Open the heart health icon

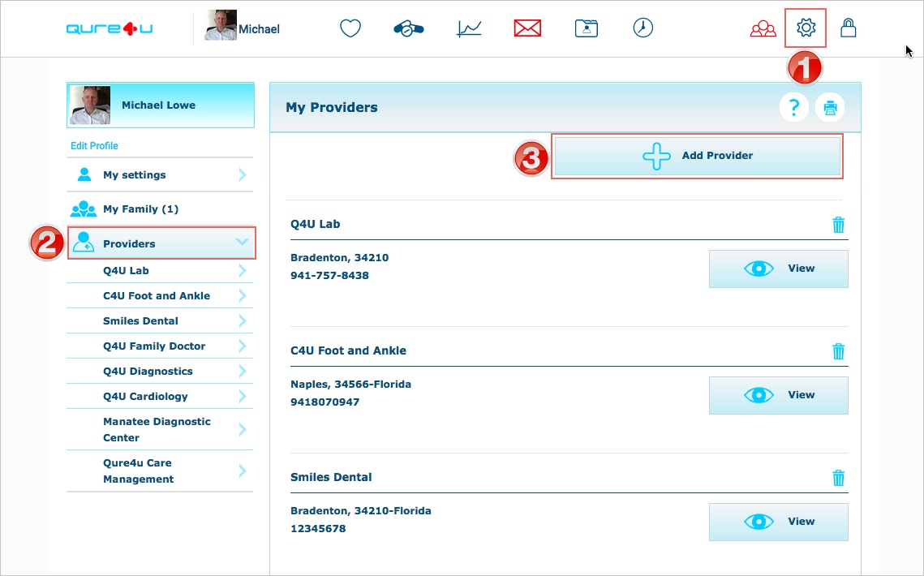click(x=350, y=28)
